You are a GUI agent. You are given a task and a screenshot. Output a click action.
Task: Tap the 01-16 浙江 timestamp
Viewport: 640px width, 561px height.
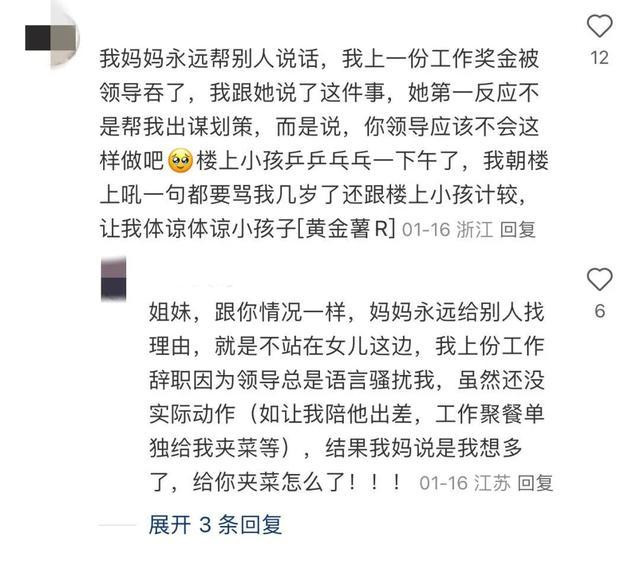pyautogui.click(x=448, y=229)
